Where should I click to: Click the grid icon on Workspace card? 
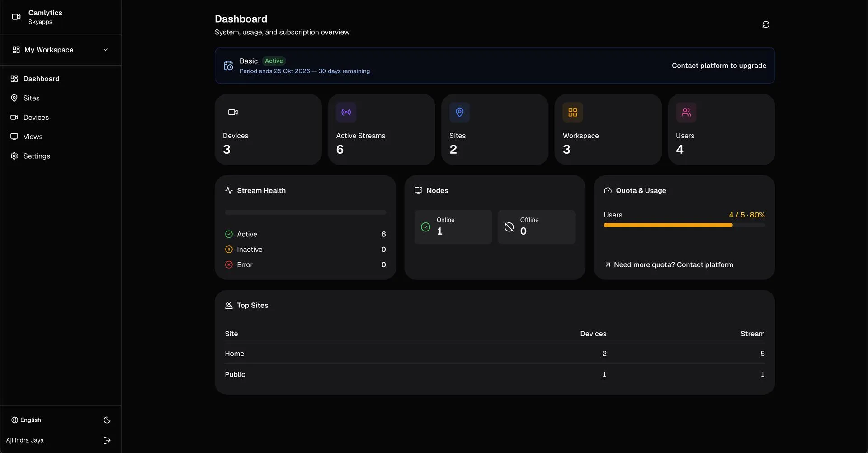pos(573,112)
